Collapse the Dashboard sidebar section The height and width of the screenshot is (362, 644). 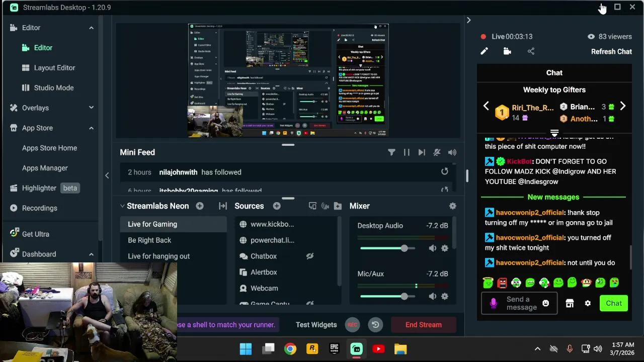91,254
